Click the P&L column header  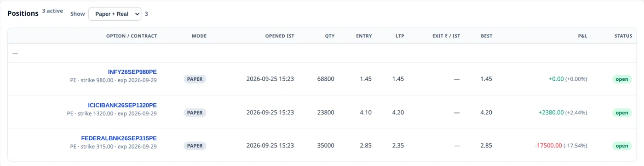click(583, 36)
